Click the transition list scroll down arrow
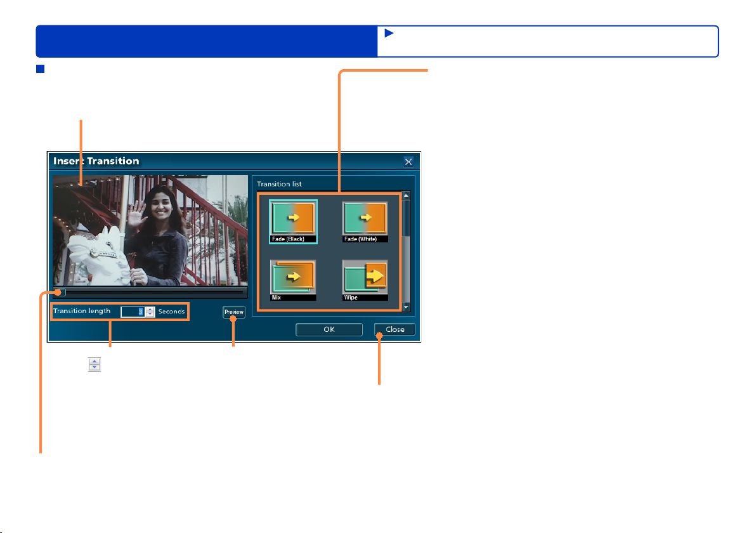Viewport: 756px width, 533px height. tap(406, 306)
